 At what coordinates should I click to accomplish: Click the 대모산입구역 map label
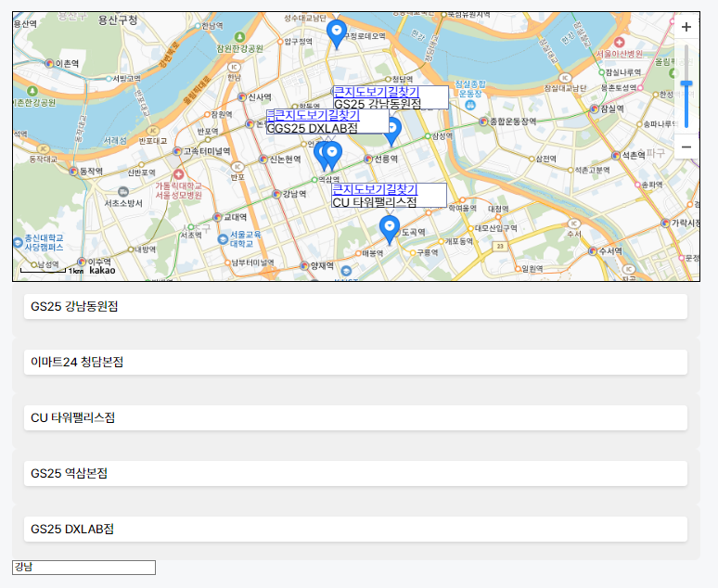pos(496,228)
